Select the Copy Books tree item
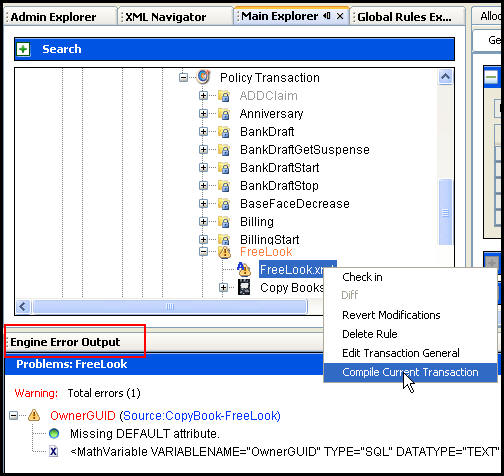This screenshot has width=504, height=476. coord(292,288)
